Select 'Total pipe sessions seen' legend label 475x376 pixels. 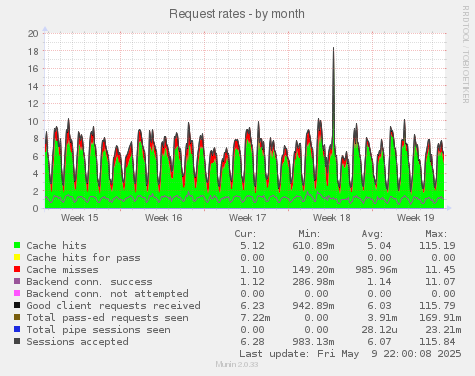pos(98,330)
